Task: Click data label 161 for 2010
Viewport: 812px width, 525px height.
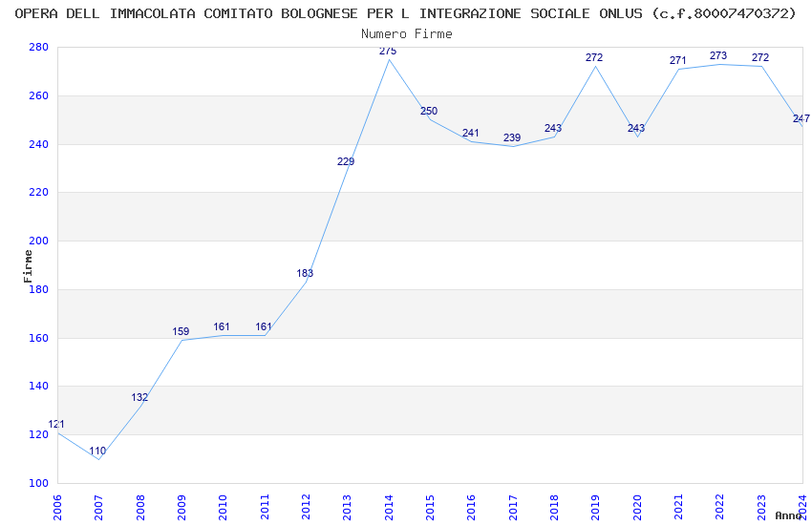Action: [222, 326]
